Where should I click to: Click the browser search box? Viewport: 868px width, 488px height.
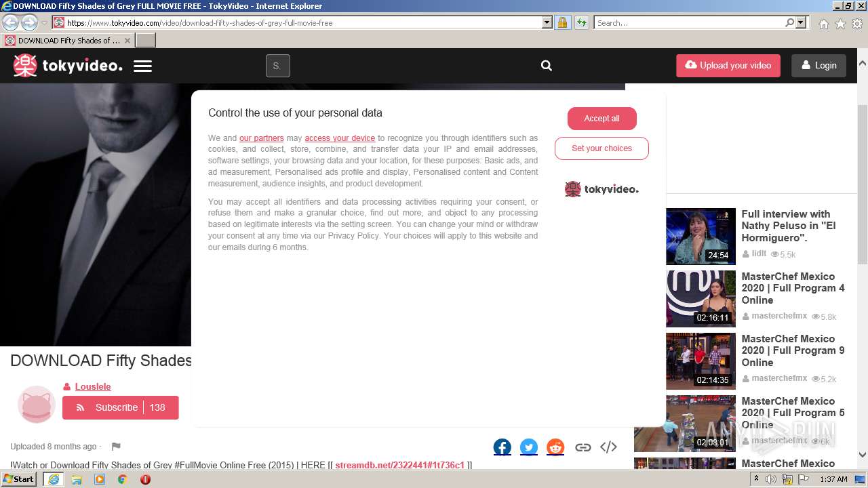click(690, 23)
